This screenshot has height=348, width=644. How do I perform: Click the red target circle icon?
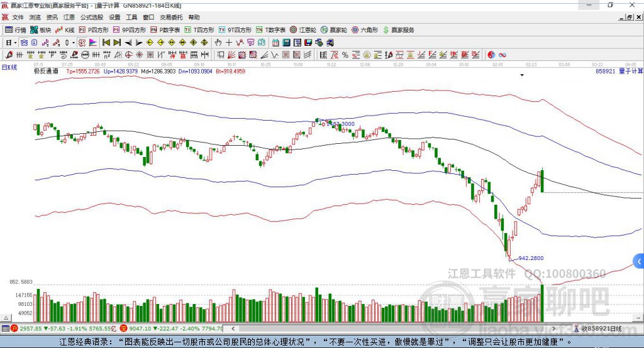[x=128, y=55]
